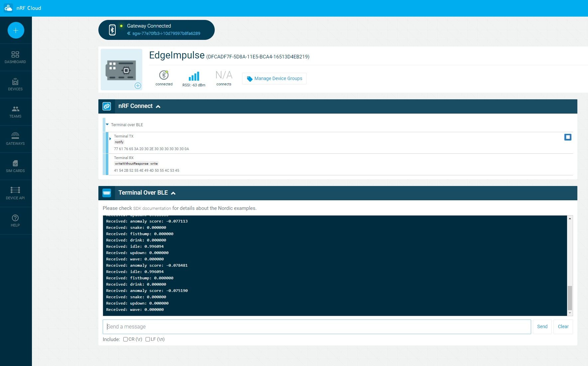Click the Send a message input
Viewport: 588px width, 366px height.
pos(317,327)
